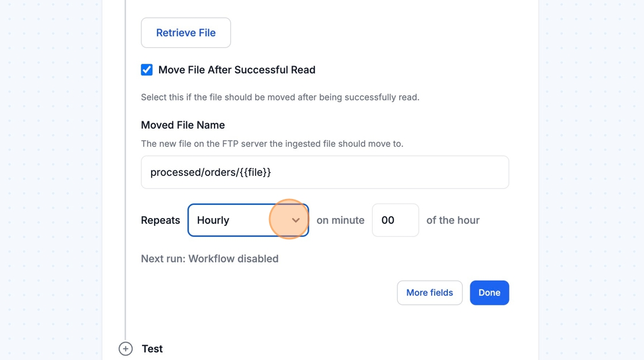Click the help text starting "Select this if"
644x360 pixels.
click(x=280, y=97)
